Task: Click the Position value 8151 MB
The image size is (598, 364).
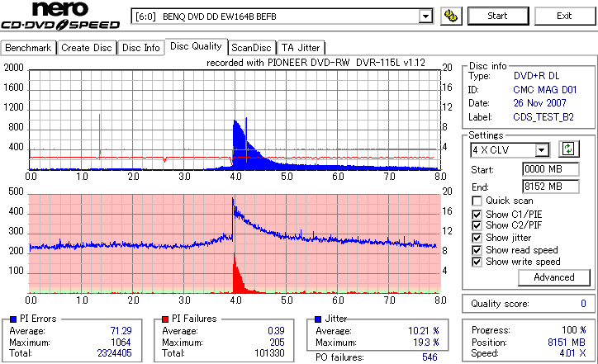Action: [x=567, y=343]
